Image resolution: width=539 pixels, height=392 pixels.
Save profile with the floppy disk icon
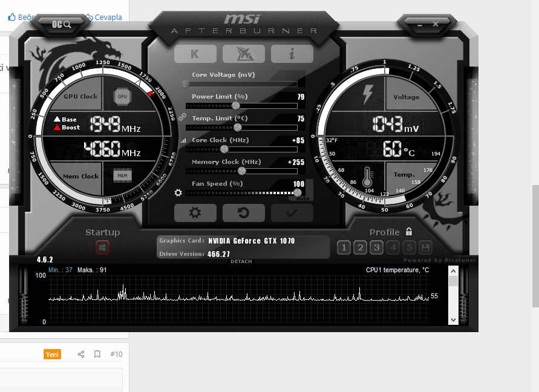click(x=425, y=247)
